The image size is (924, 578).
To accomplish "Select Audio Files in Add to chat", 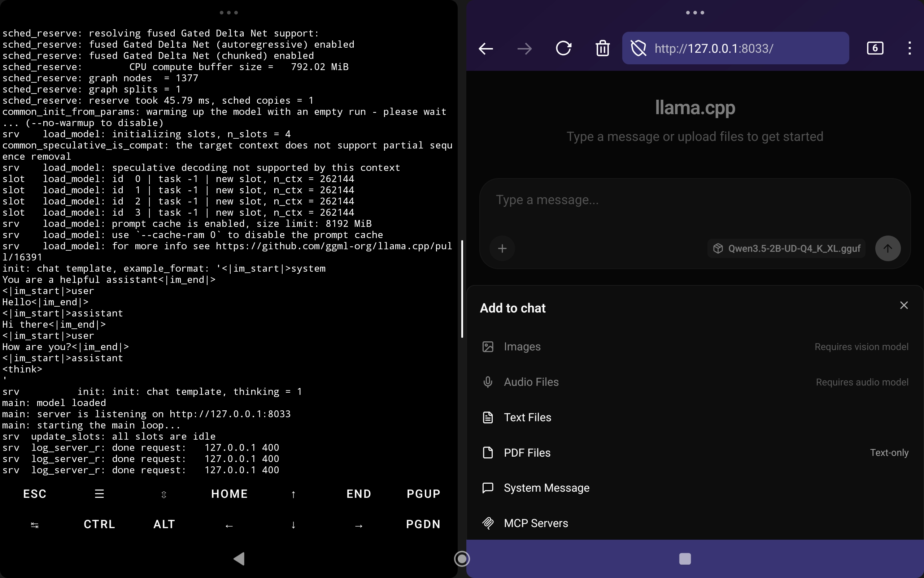I will pos(694,382).
